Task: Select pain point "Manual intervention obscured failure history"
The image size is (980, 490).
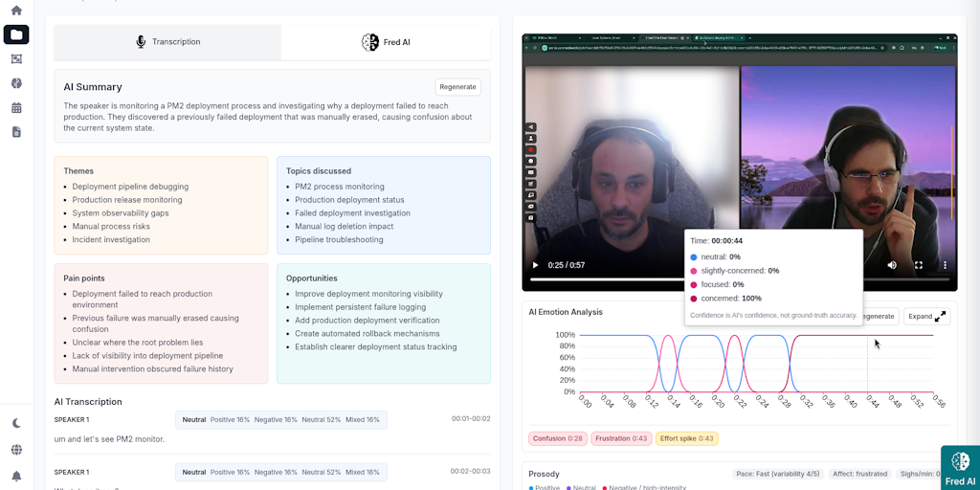Action: (x=152, y=368)
